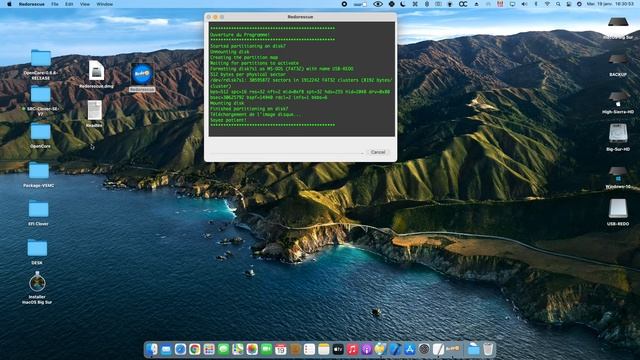
Task: Select the USB-REDO drive icon
Action: click(618, 209)
